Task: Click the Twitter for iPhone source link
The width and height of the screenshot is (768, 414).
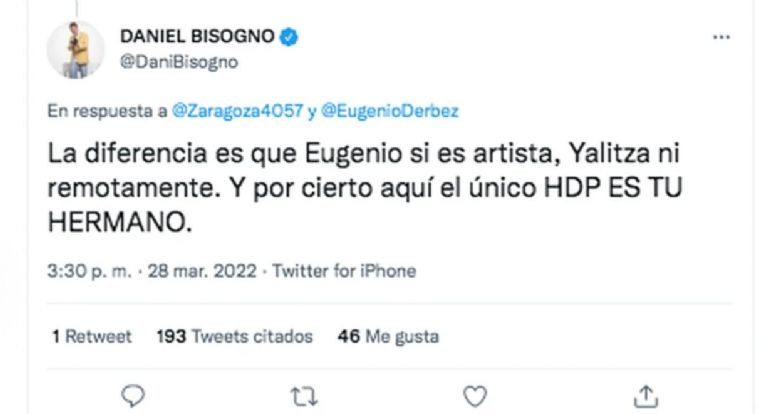Action: tap(344, 271)
